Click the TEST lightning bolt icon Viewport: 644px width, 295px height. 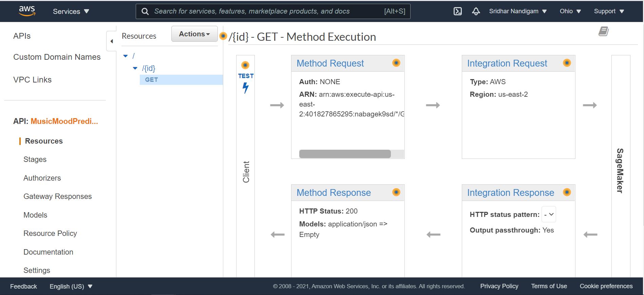pyautogui.click(x=246, y=88)
